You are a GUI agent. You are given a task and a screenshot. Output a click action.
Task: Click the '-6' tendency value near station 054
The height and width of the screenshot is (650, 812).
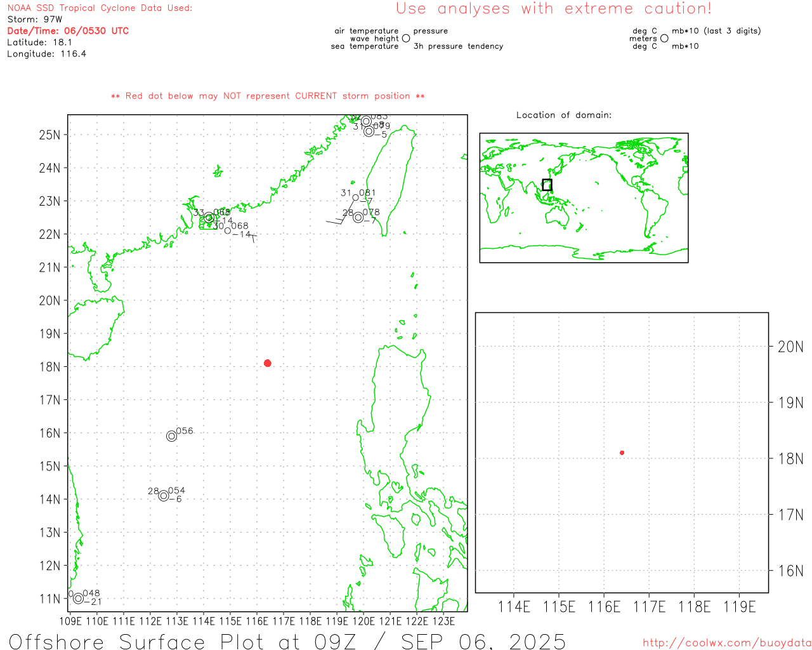pyautogui.click(x=176, y=499)
